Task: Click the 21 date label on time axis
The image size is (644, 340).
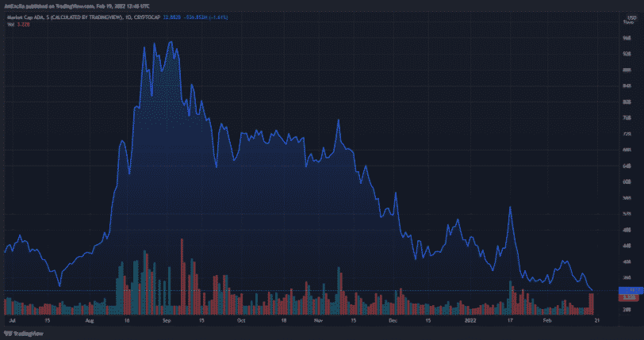Action: pos(596,320)
